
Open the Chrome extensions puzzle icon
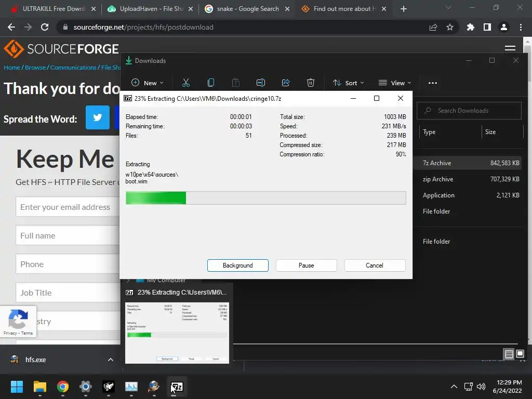click(471, 27)
